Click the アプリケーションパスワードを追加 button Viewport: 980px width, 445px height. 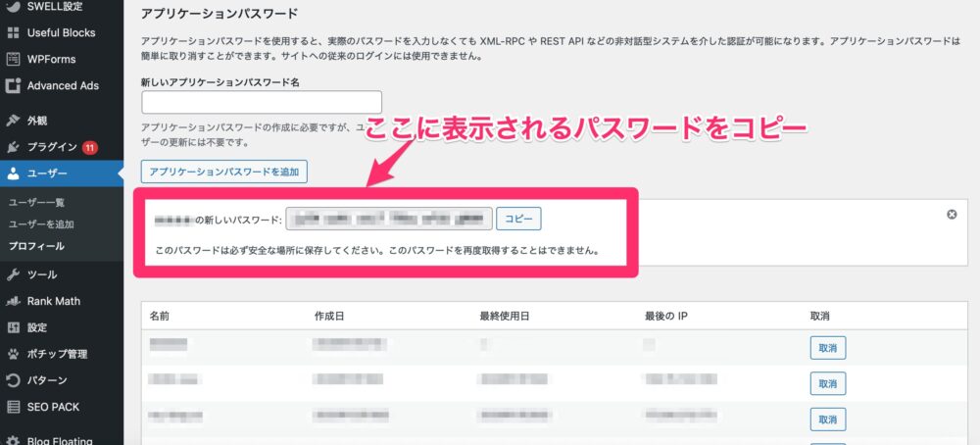pos(225,172)
